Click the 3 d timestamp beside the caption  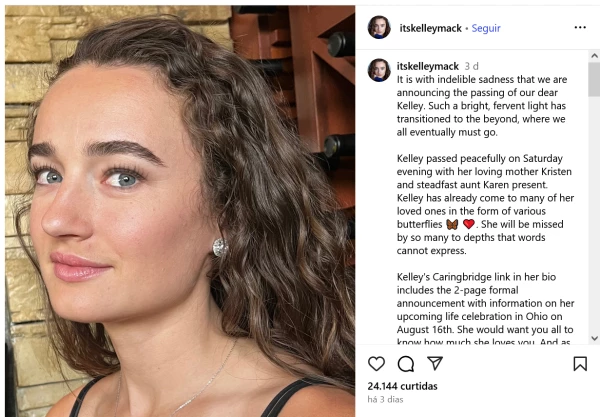click(472, 66)
